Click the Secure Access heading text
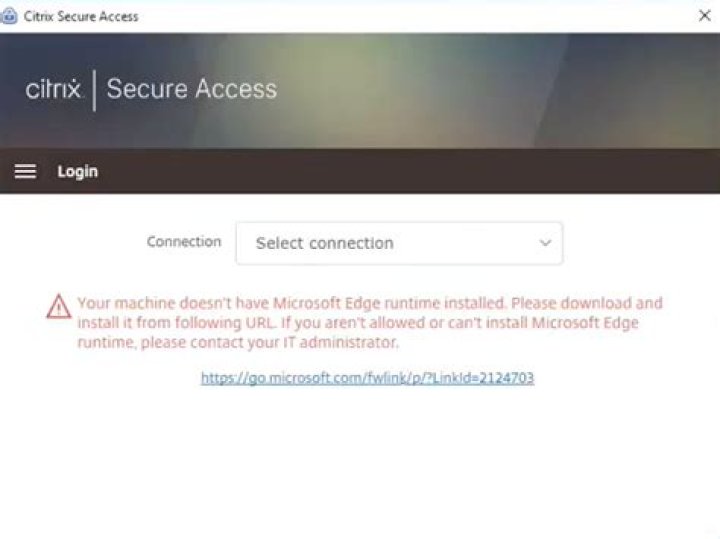720x539 pixels. [x=191, y=89]
